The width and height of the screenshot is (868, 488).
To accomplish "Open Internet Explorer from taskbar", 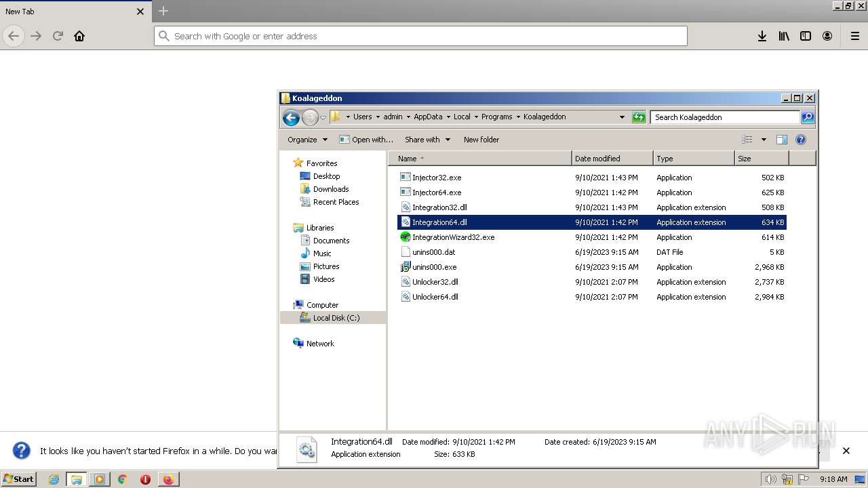I will pyautogui.click(x=54, y=479).
